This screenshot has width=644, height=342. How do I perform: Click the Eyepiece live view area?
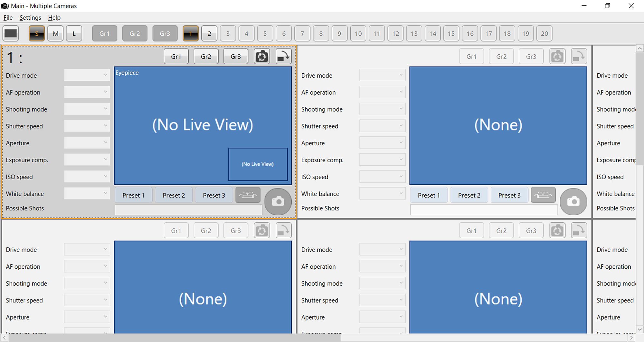[203, 126]
